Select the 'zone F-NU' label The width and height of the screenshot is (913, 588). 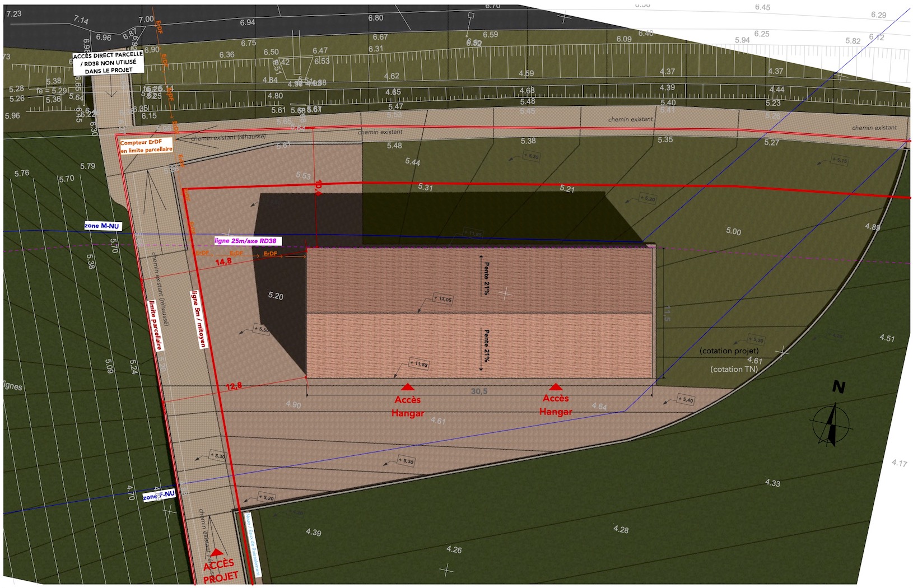point(159,495)
